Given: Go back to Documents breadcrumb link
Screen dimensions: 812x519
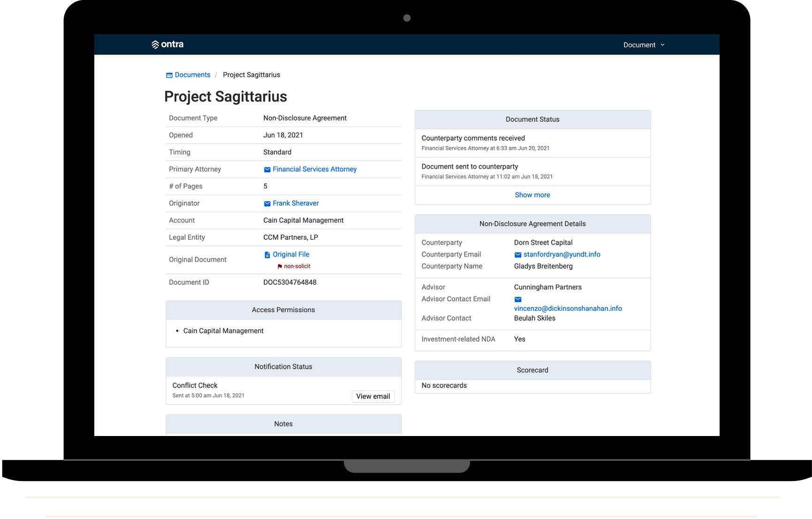Looking at the screenshot, I should [192, 75].
